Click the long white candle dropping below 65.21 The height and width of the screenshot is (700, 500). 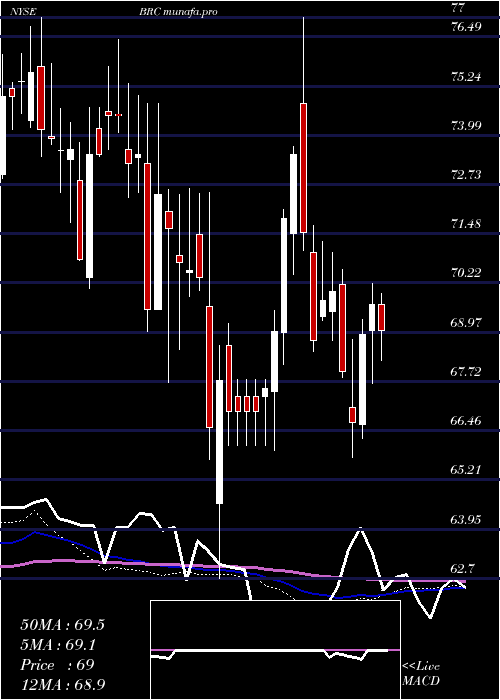(220, 442)
